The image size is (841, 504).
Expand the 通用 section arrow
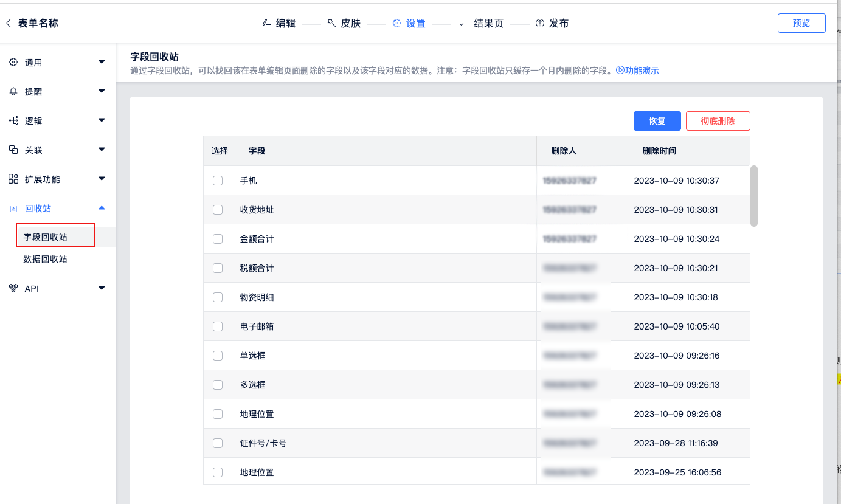pyautogui.click(x=102, y=62)
